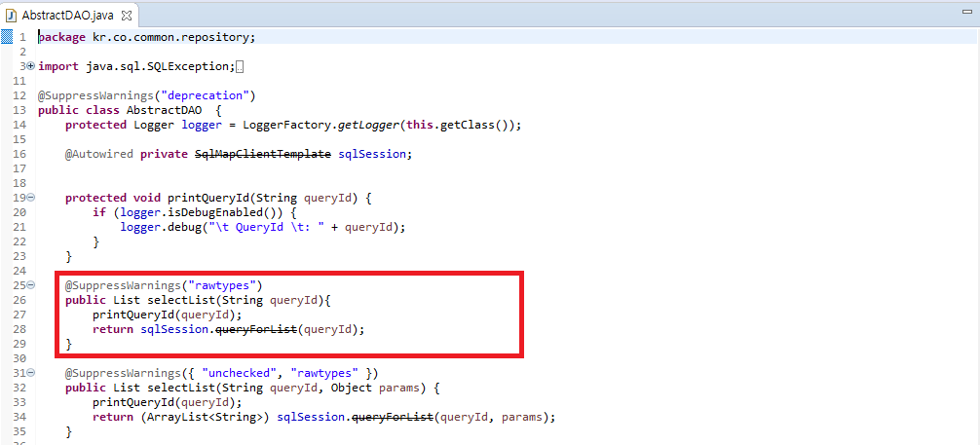Click line number 13 in the gutter

coord(19,111)
